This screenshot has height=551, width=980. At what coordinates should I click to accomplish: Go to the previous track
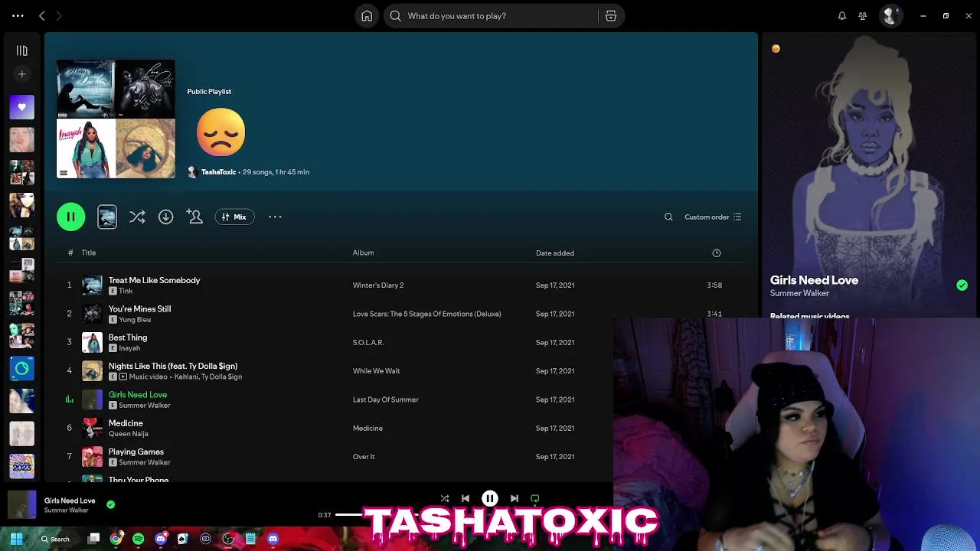pyautogui.click(x=465, y=498)
